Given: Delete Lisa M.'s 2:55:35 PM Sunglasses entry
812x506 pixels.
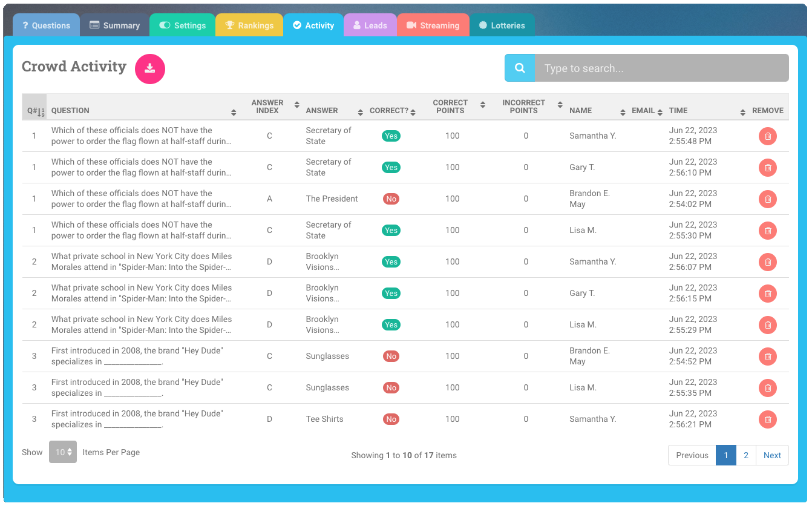Looking at the screenshot, I should pos(768,388).
